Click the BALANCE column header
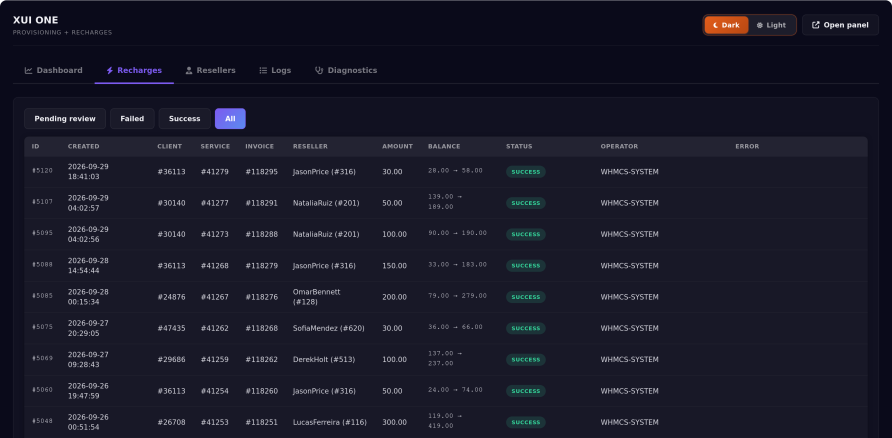Screen dimensions: 892x438 tap(444, 147)
